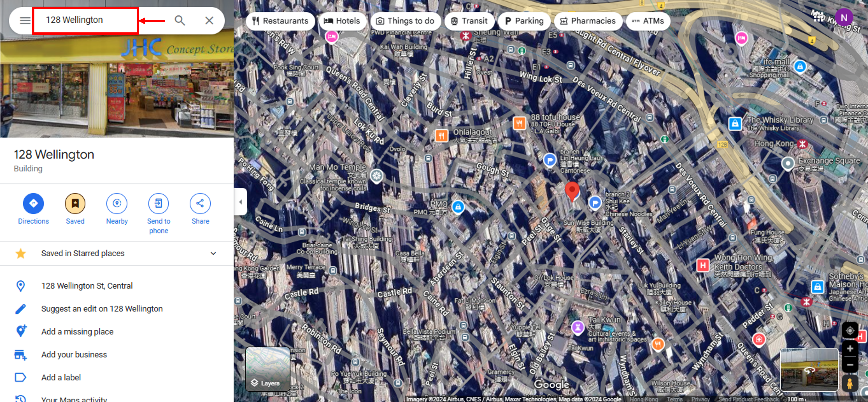Toggle the Saved bookmark button
The width and height of the screenshot is (868, 402).
pos(75,203)
